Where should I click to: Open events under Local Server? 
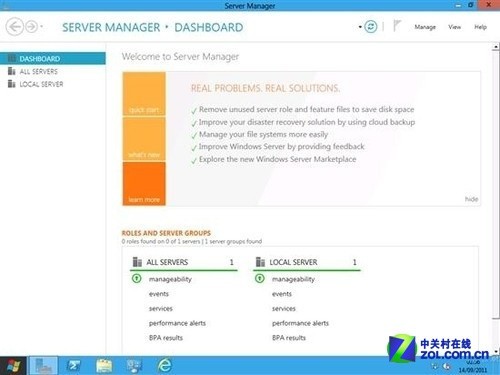(x=282, y=294)
